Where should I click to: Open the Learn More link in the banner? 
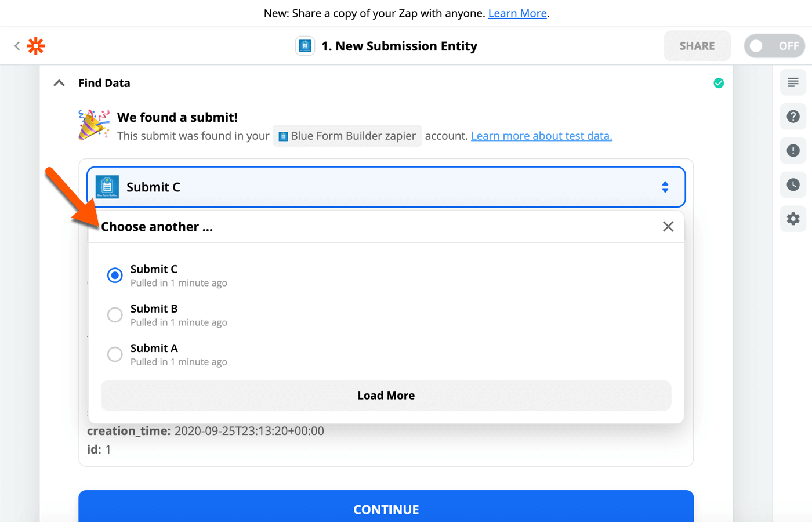[x=517, y=13]
